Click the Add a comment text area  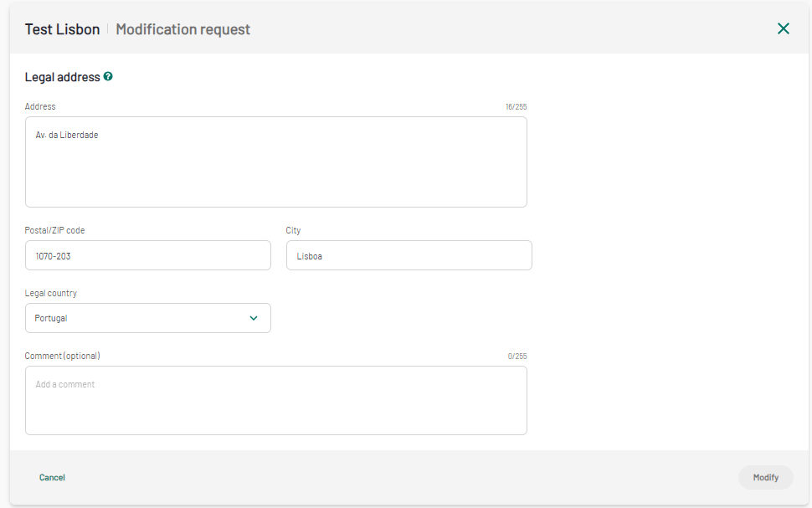(x=276, y=400)
